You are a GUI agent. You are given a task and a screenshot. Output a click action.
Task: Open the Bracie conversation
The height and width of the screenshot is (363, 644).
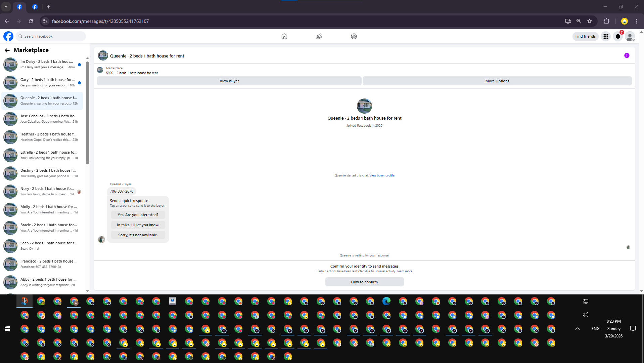(42, 228)
